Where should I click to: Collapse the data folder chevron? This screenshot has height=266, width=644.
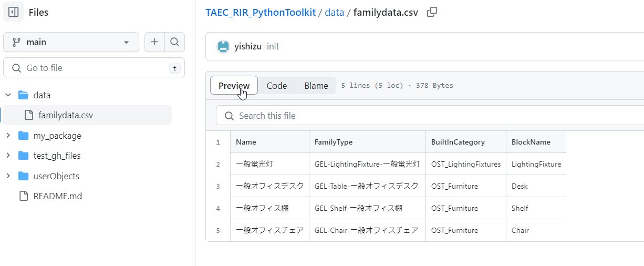[x=8, y=95]
